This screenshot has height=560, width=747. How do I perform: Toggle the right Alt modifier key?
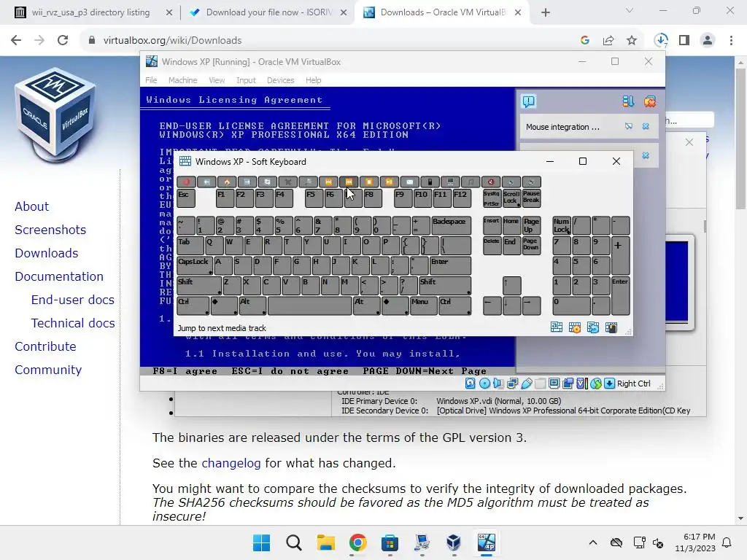[x=366, y=306]
